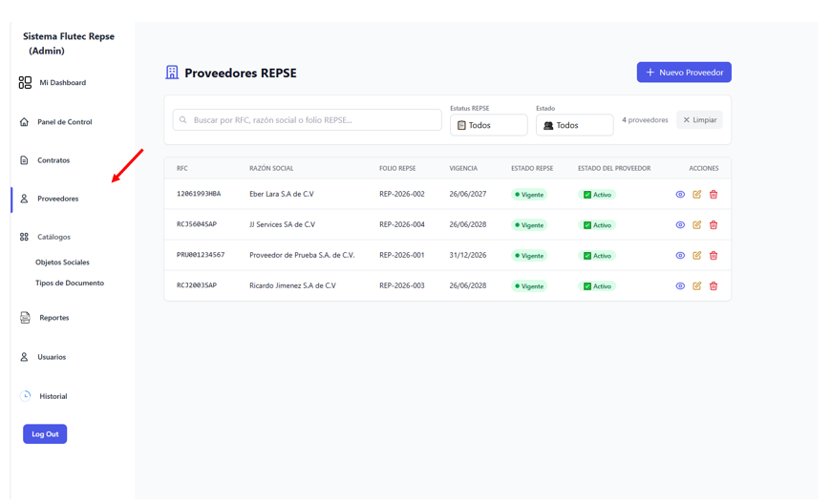This screenshot has height=504, width=831.
Task: Focus the RFC search input field
Action: point(308,120)
